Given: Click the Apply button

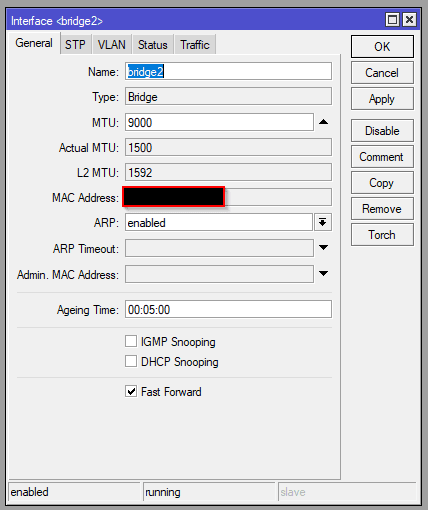Looking at the screenshot, I should 382,99.
